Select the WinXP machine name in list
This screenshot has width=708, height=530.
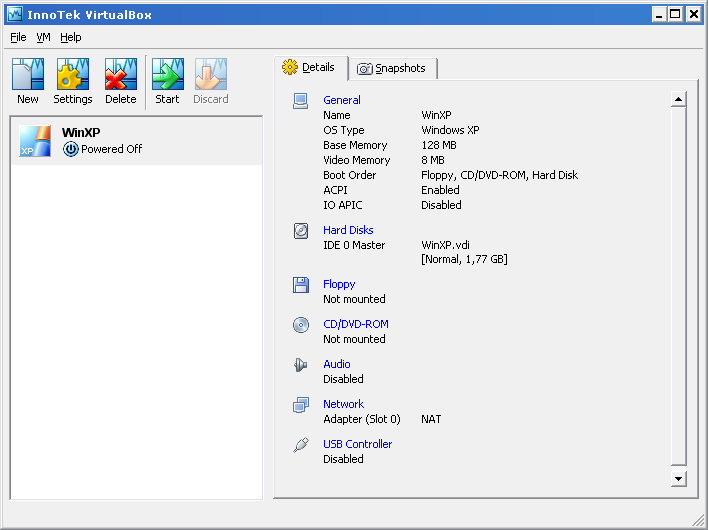pyautogui.click(x=81, y=132)
